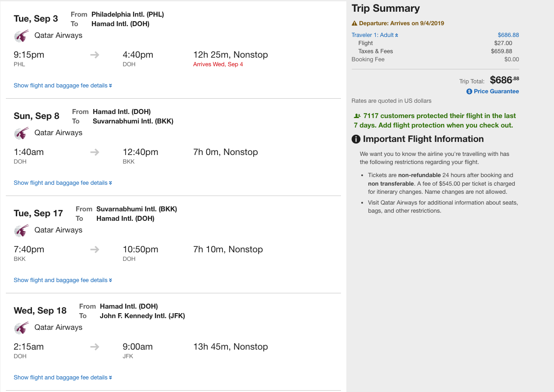Click Qatar Airways logo on Sep 17 flight
Viewport: 554px width, 392px height.
click(x=21, y=231)
